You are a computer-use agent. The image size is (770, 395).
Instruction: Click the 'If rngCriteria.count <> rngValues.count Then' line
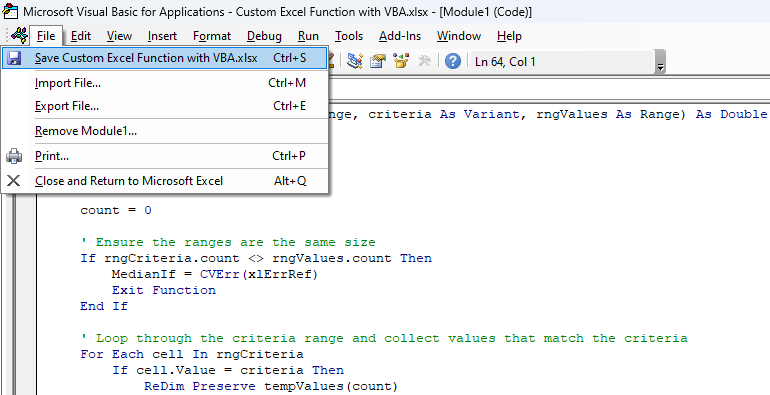[x=256, y=258]
